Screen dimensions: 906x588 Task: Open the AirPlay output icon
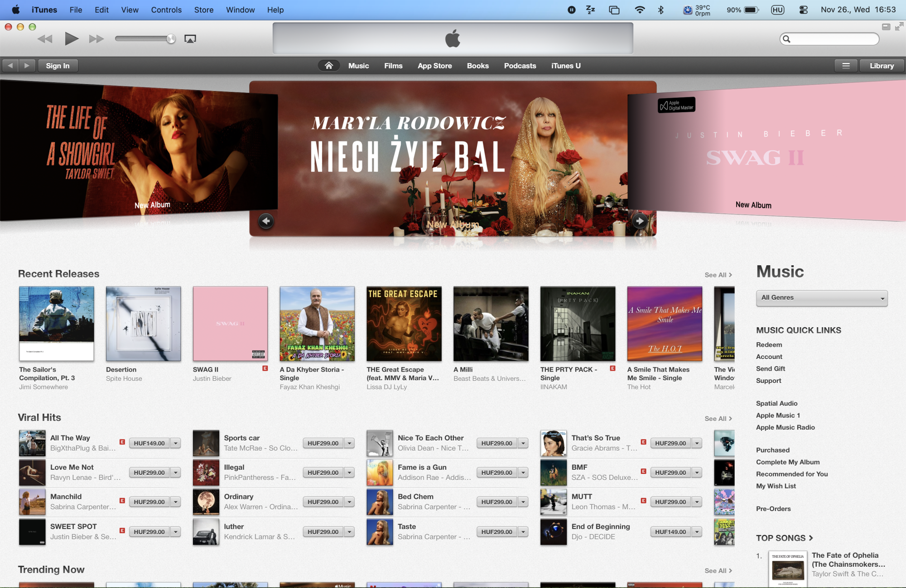coord(190,39)
